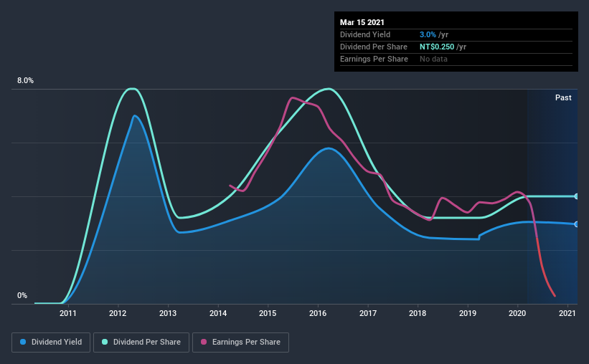Toggle the Dividend Per Share legend button
Image resolution: width=589 pixels, height=364 pixels.
pos(141,343)
